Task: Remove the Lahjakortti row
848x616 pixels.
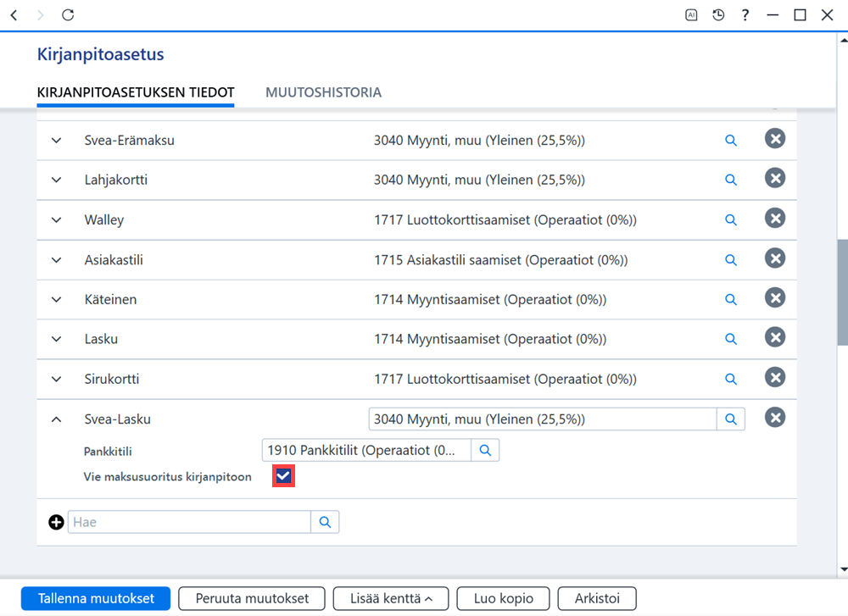Action: pyautogui.click(x=775, y=178)
